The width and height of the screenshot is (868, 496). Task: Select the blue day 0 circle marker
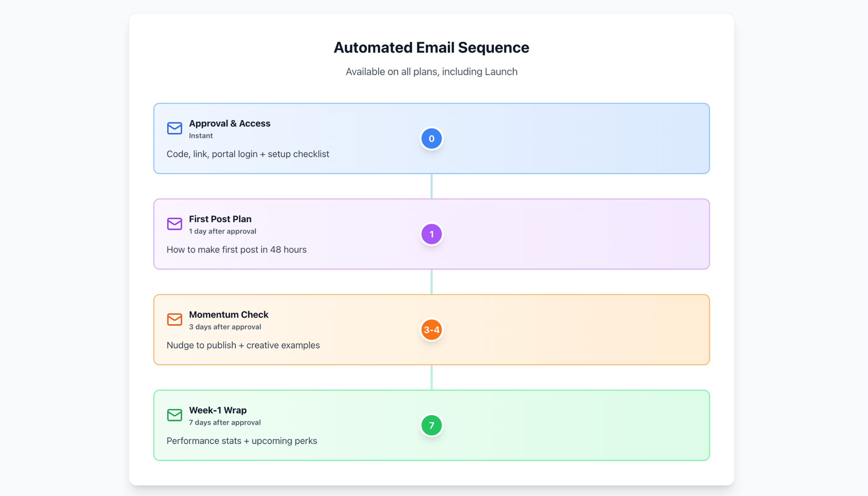pyautogui.click(x=431, y=139)
